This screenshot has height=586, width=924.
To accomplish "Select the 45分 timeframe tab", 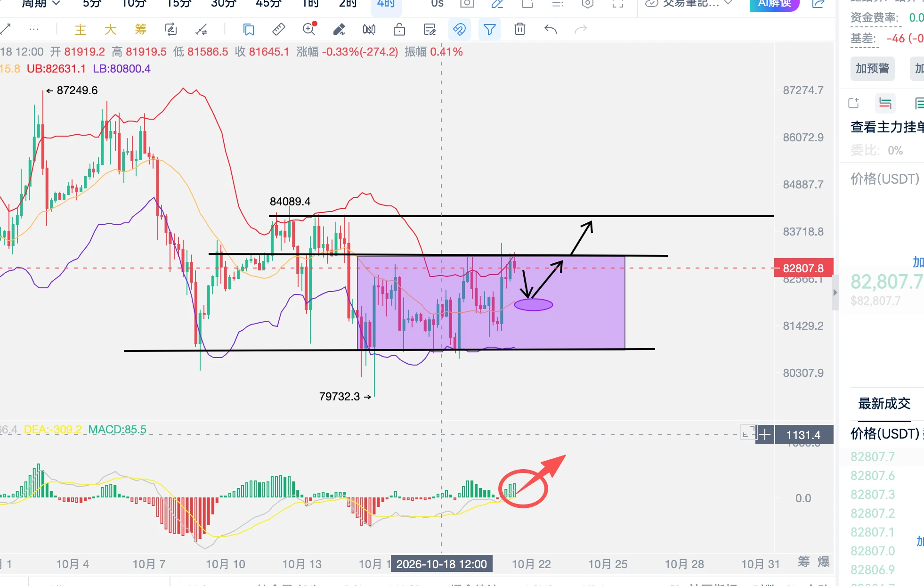I will coord(268,4).
